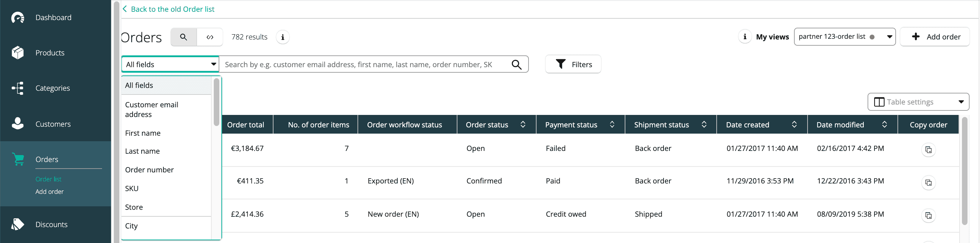Expand the Table settings dropdown
The width and height of the screenshot is (980, 243).
tap(918, 102)
